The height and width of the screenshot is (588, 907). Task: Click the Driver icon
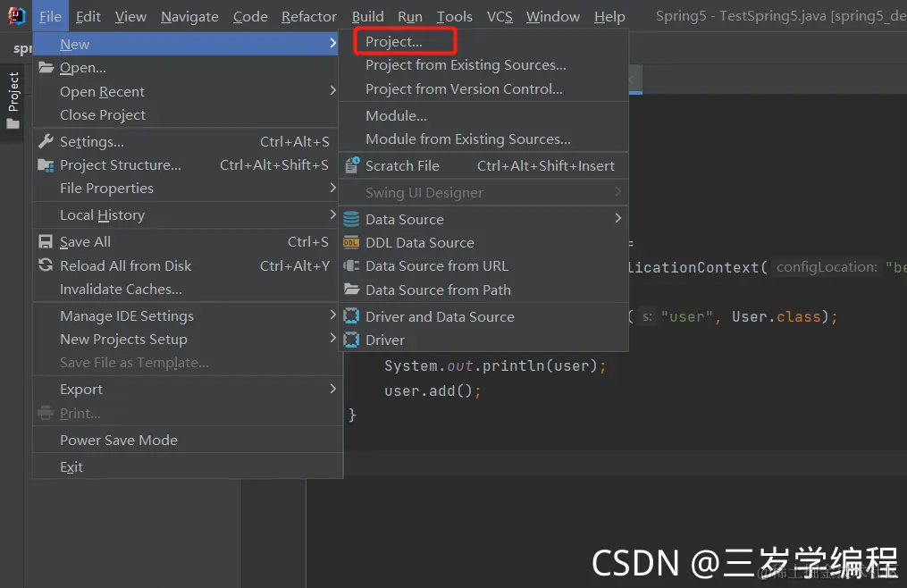pyautogui.click(x=351, y=340)
